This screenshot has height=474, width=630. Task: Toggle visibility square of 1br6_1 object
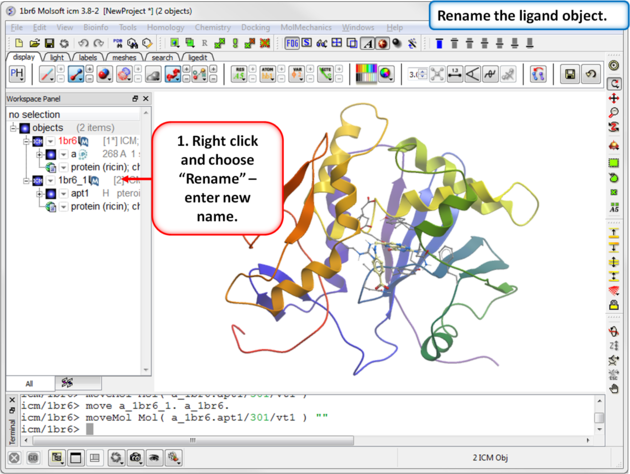click(37, 180)
